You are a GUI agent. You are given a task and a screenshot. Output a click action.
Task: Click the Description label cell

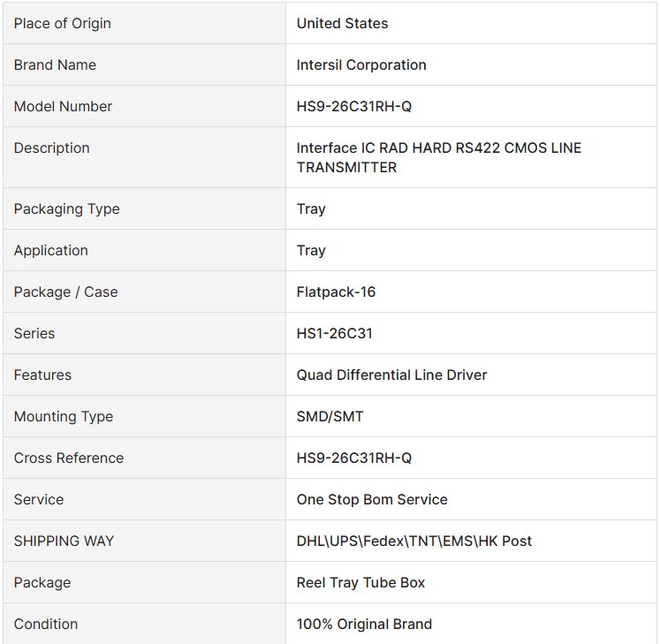click(144, 157)
